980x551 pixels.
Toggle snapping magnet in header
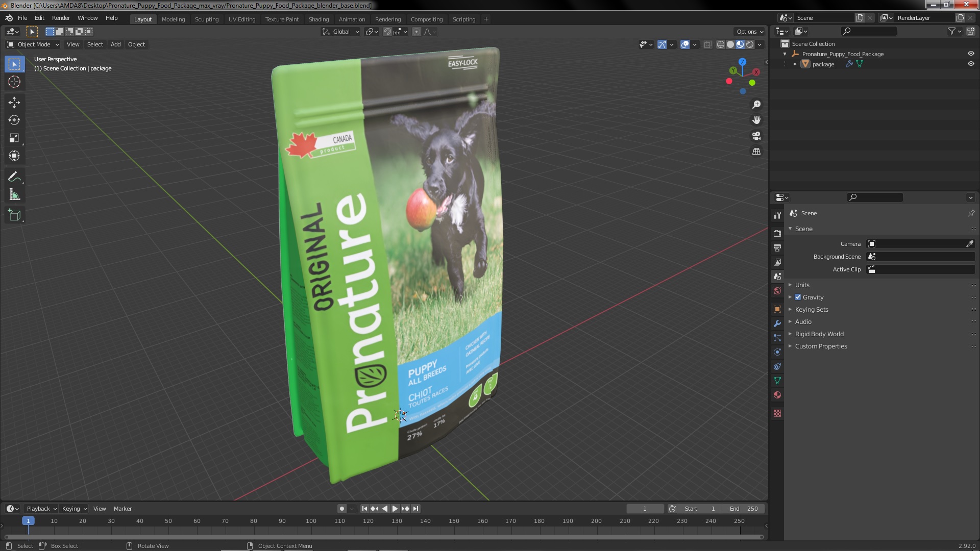387,32
